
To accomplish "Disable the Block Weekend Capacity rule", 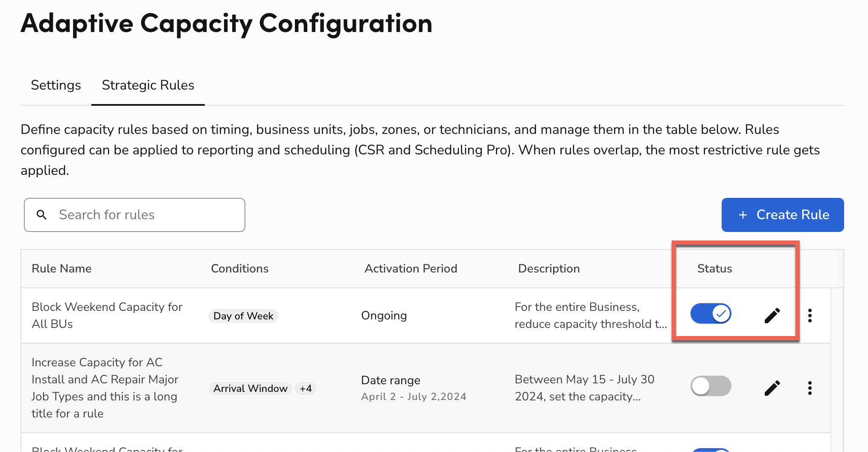I will [x=711, y=313].
